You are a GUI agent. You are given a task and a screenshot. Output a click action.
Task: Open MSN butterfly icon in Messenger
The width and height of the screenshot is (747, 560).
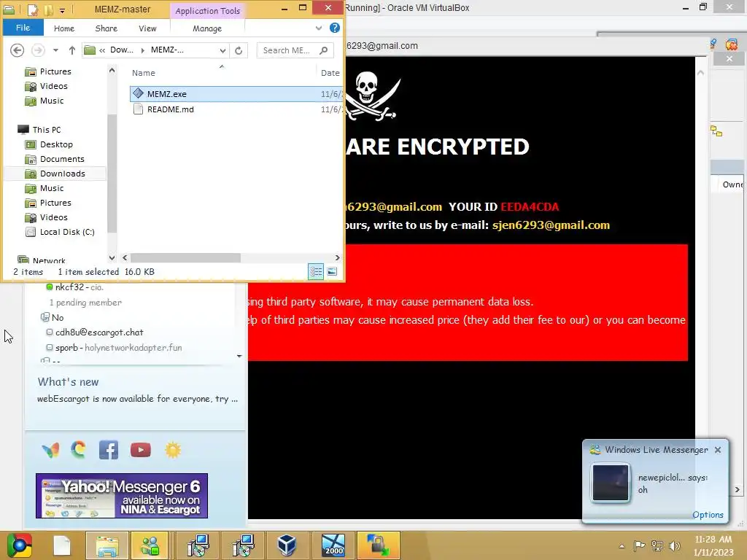click(50, 449)
